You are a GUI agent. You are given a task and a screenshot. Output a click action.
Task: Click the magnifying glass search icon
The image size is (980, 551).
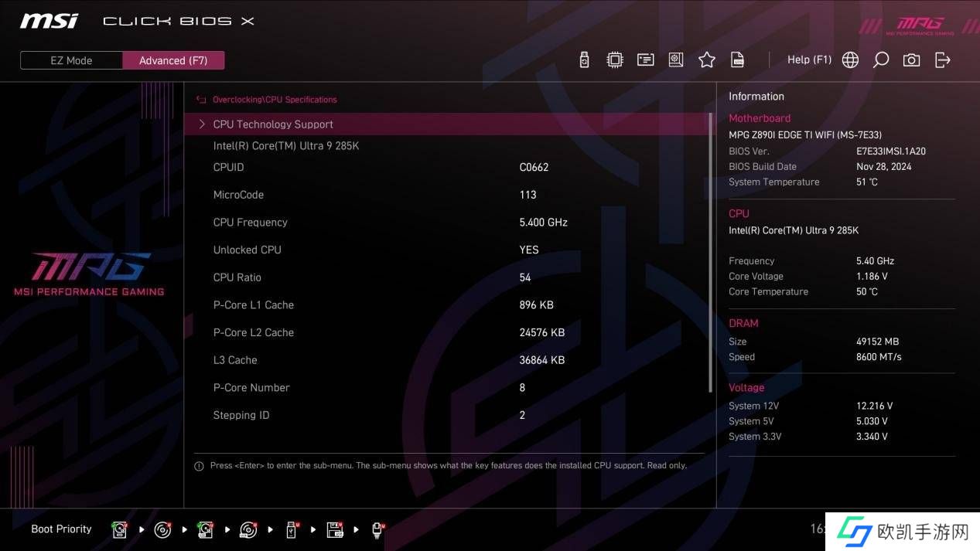[x=880, y=60]
